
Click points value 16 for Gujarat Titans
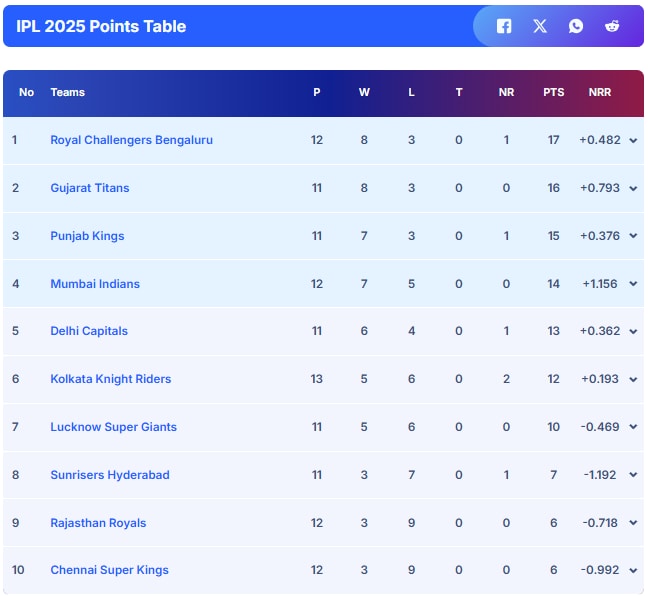pos(553,188)
